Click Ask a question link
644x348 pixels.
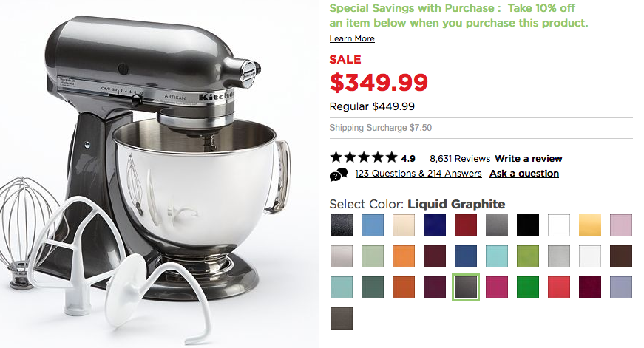524,173
